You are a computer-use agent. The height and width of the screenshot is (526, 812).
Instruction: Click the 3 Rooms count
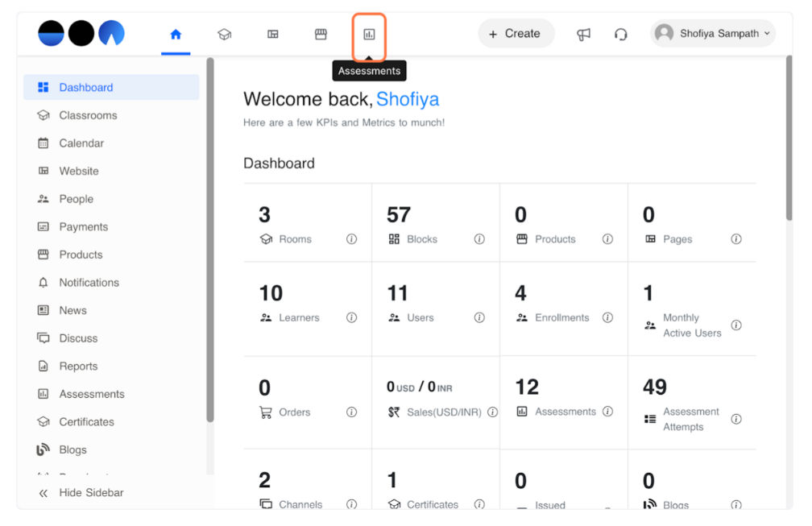[x=264, y=215]
